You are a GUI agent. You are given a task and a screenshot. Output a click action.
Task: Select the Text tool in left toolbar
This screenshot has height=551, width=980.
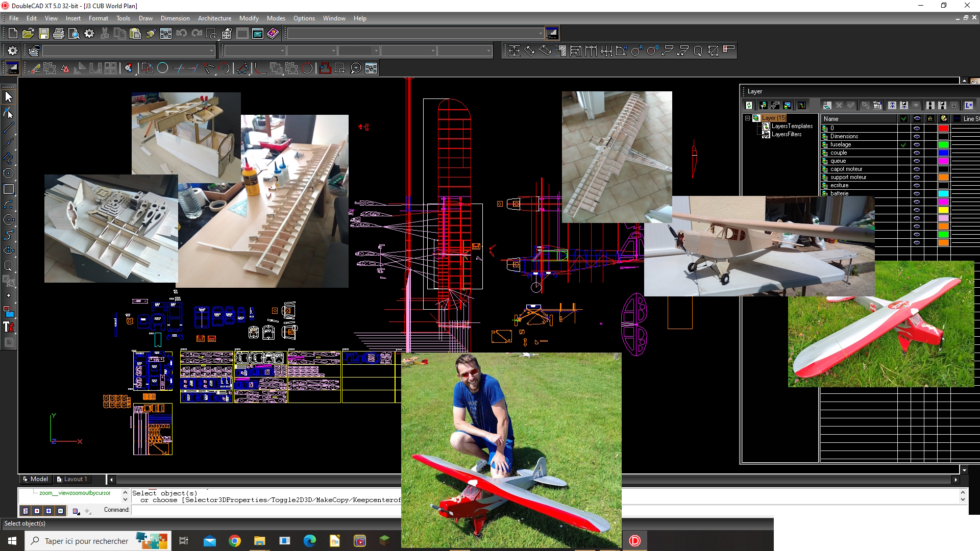tap(9, 327)
